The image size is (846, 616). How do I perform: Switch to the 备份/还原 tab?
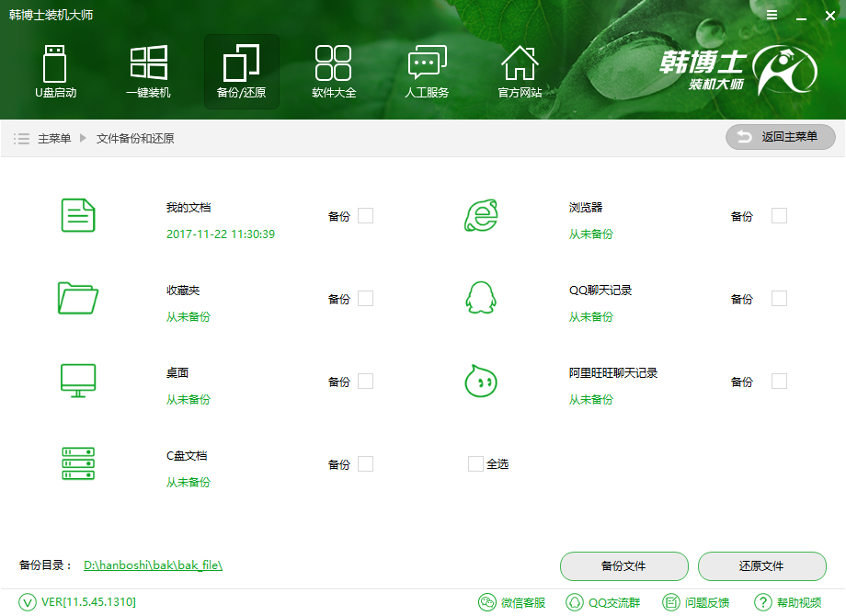click(x=241, y=71)
